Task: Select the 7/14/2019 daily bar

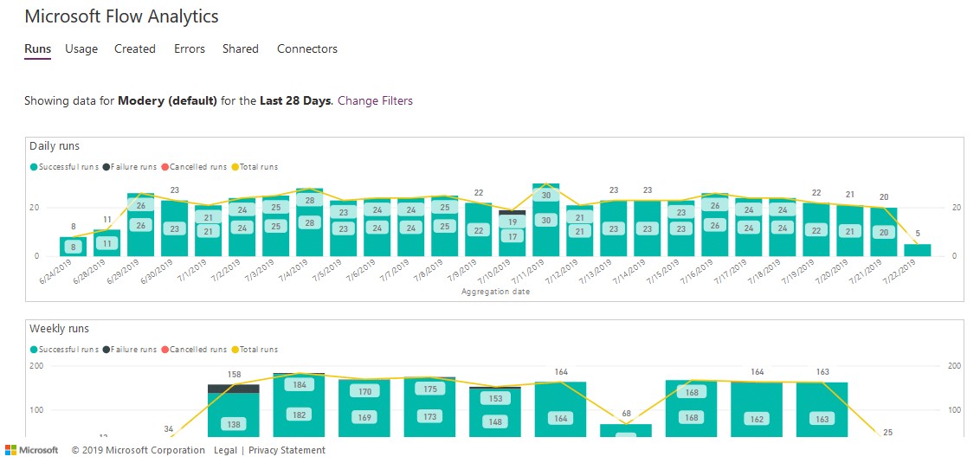Action: pos(647,228)
